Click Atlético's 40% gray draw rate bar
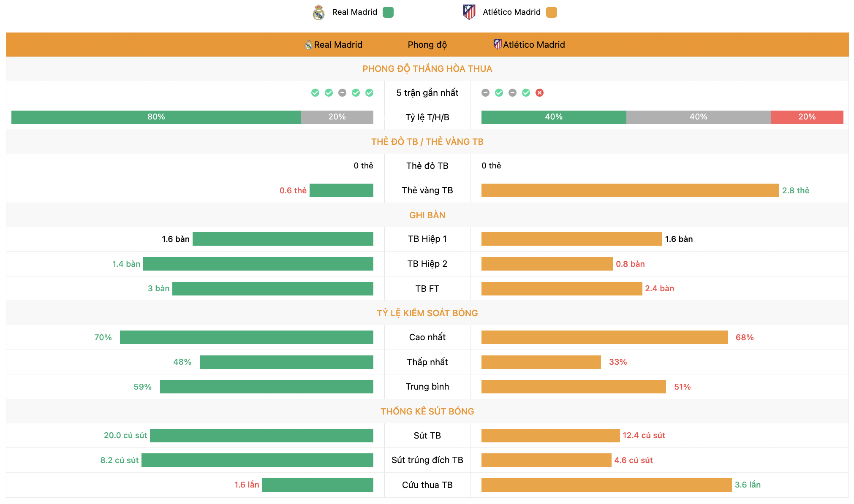The height and width of the screenshot is (504, 854). [699, 117]
